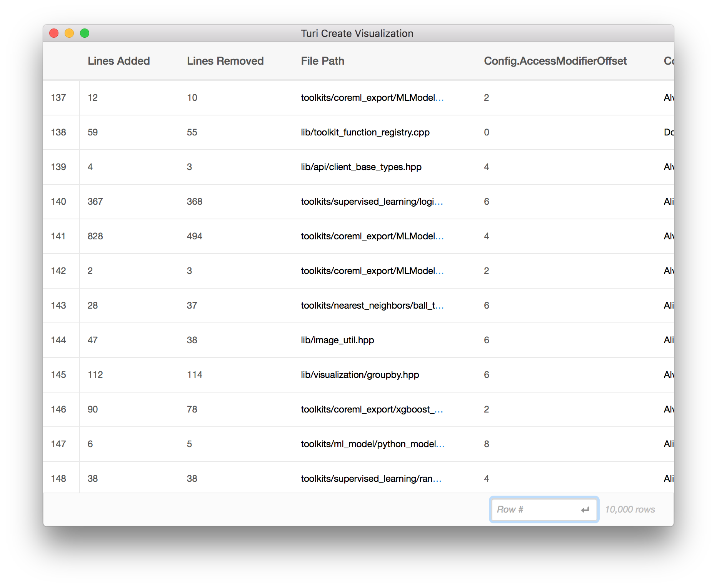The height and width of the screenshot is (588, 717).
Task: Click the 10,000 rows label
Action: click(x=630, y=509)
